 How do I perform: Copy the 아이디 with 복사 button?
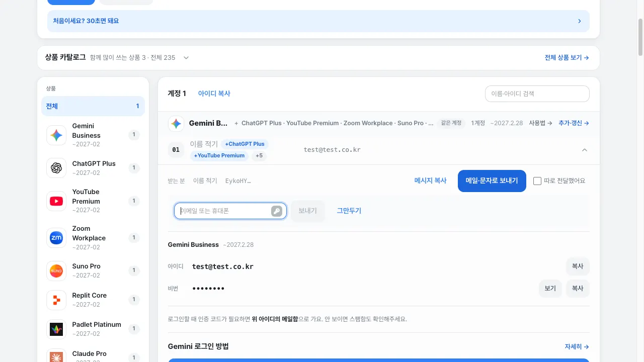point(578,266)
